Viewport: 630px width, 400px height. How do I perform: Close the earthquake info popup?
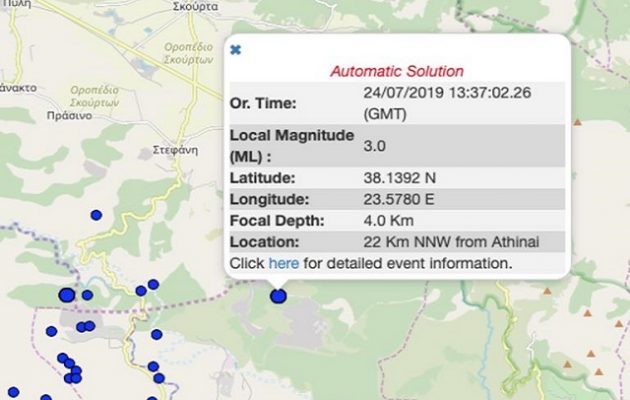click(x=236, y=49)
